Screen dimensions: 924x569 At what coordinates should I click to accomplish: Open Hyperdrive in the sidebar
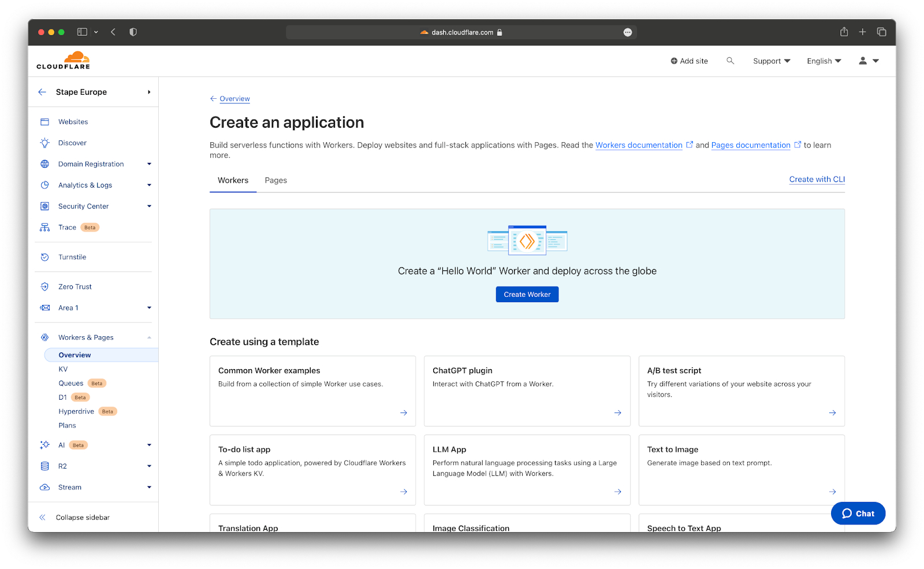[87, 411]
